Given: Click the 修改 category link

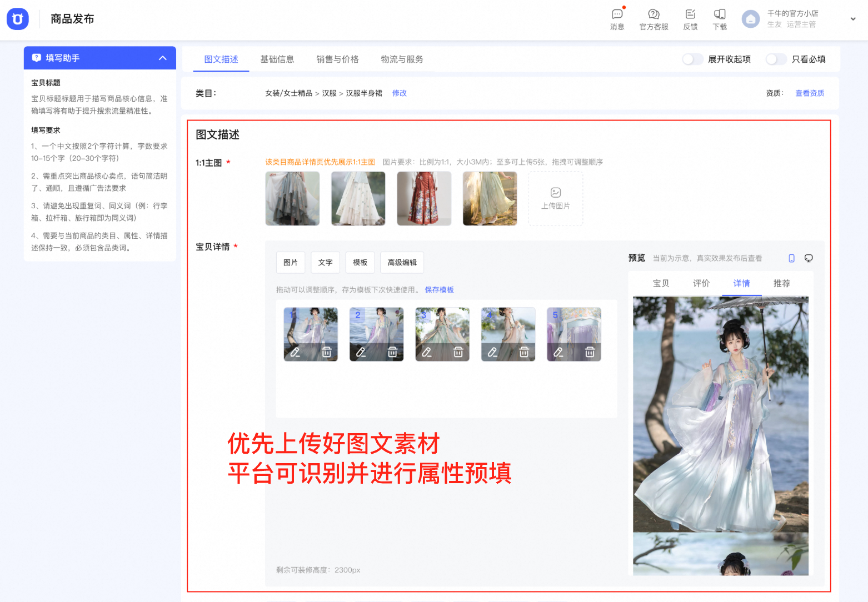Looking at the screenshot, I should tap(399, 93).
